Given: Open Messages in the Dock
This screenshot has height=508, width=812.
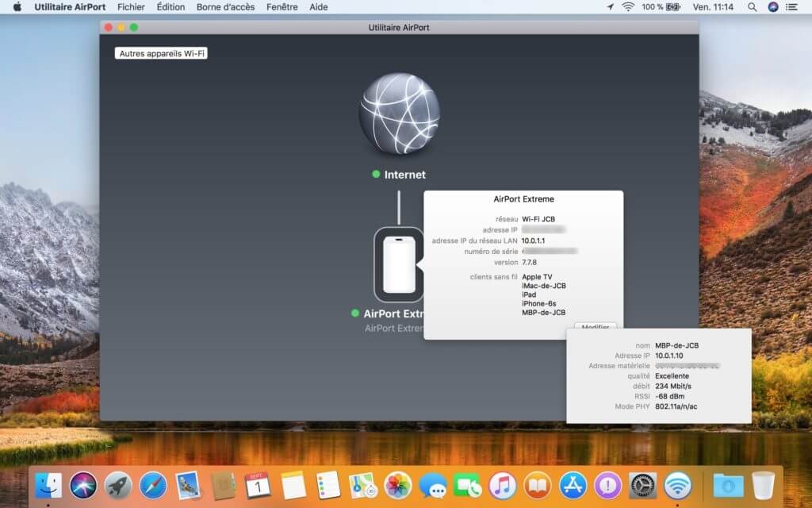Looking at the screenshot, I should point(433,486).
